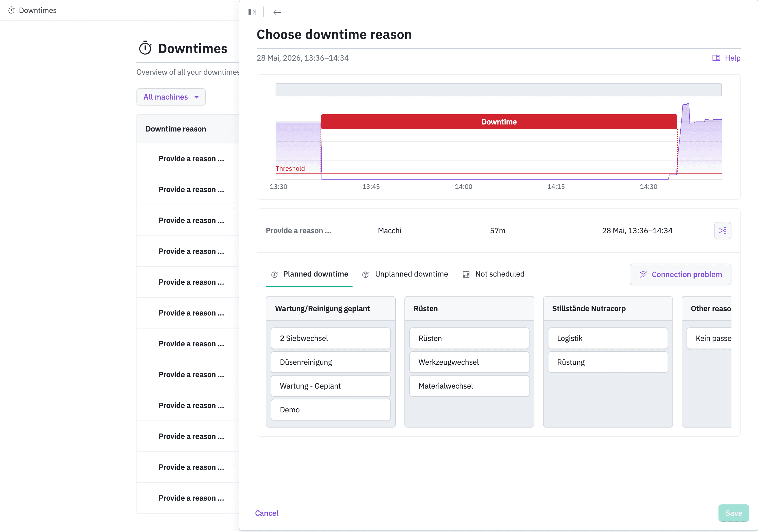This screenshot has height=532, width=758.
Task: Pick the Demo reason
Action: pyautogui.click(x=331, y=410)
